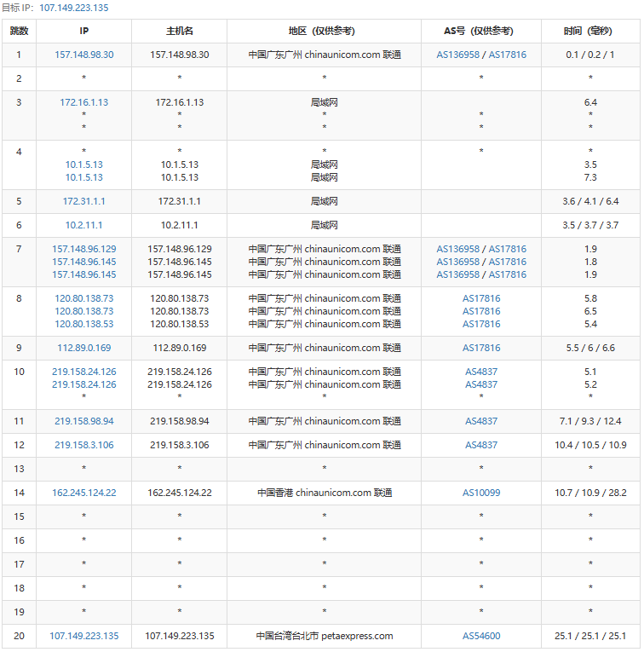Click the IP column header
Image resolution: width=644 pixels, height=652 pixels.
point(84,31)
